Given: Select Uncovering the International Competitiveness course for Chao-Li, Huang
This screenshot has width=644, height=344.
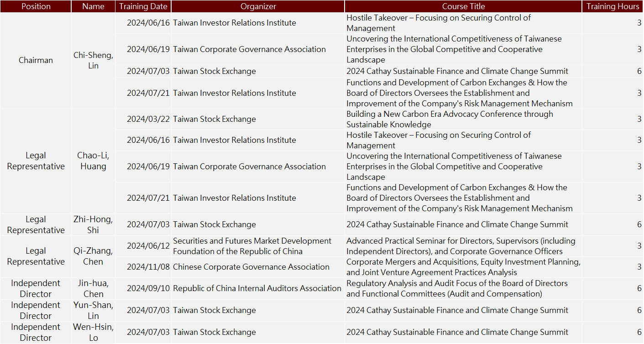Looking at the screenshot, I should click(x=454, y=167).
